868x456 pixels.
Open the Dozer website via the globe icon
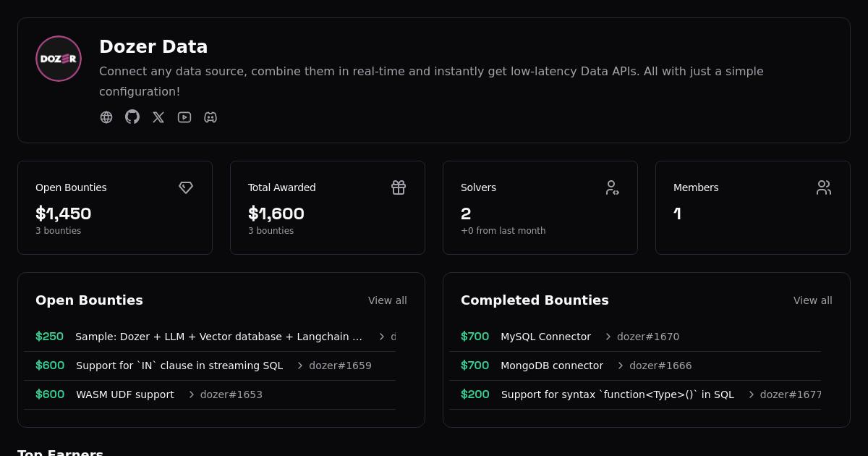[x=106, y=117]
